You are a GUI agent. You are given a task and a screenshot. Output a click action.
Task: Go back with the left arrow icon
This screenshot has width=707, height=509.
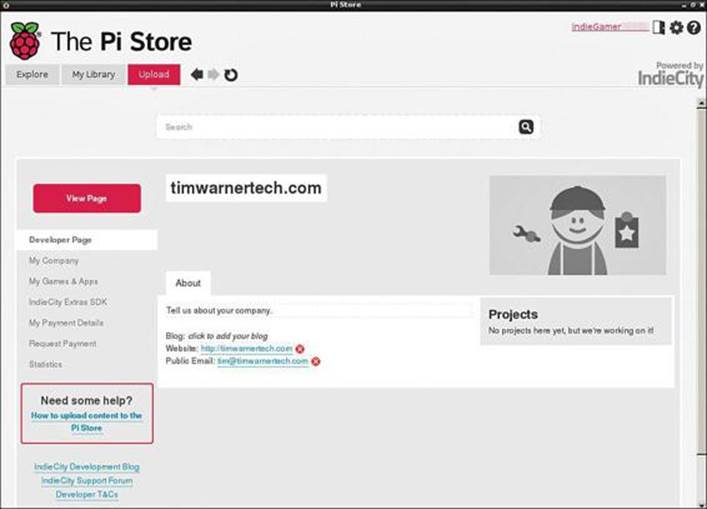[197, 74]
